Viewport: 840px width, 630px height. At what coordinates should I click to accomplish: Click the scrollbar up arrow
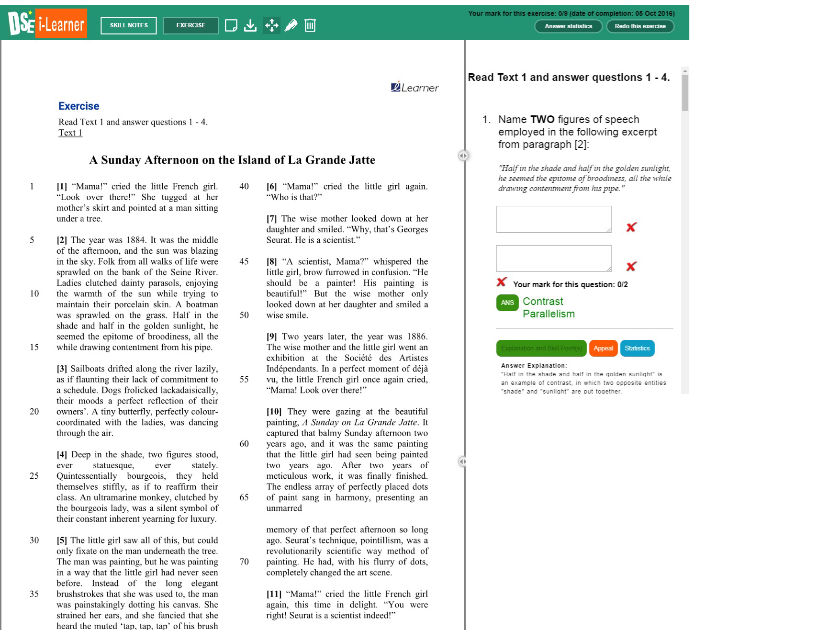point(685,71)
